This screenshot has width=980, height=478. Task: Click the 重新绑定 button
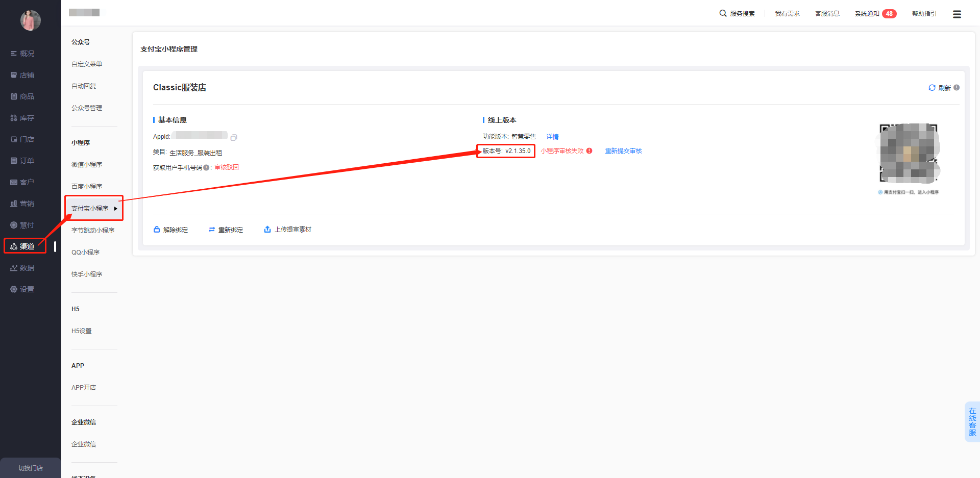pyautogui.click(x=226, y=230)
